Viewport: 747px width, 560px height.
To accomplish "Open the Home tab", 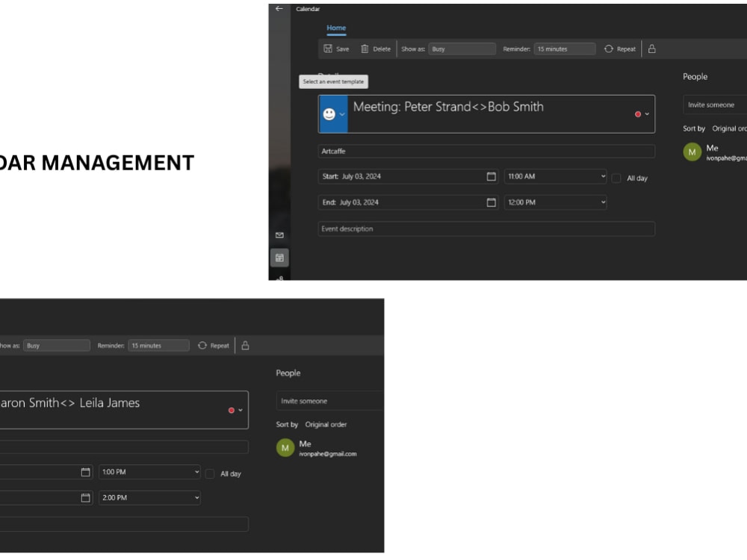I will tap(336, 28).
